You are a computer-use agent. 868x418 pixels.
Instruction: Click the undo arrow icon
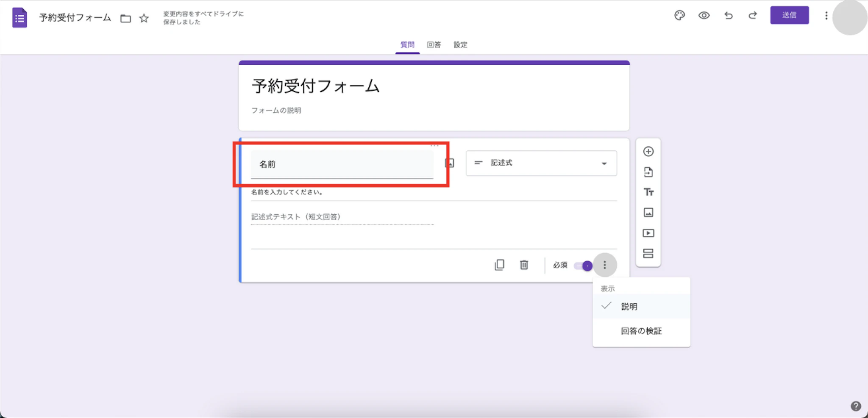[x=729, y=15]
